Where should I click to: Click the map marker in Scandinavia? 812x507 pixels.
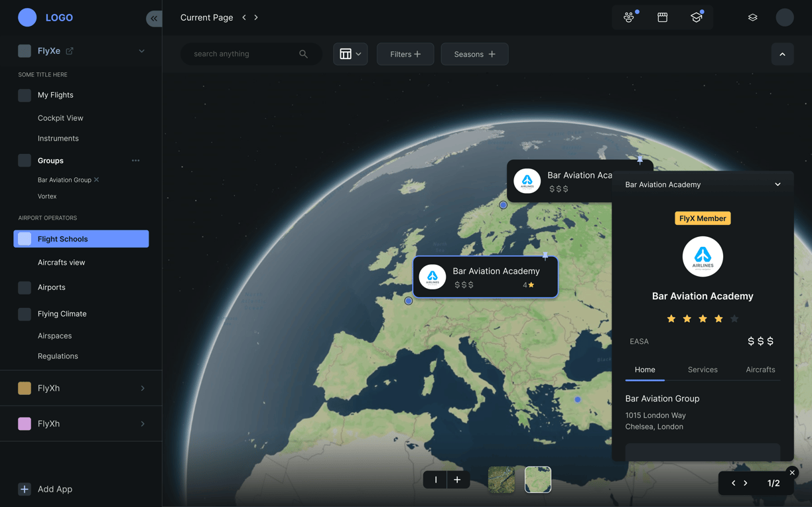tap(504, 205)
